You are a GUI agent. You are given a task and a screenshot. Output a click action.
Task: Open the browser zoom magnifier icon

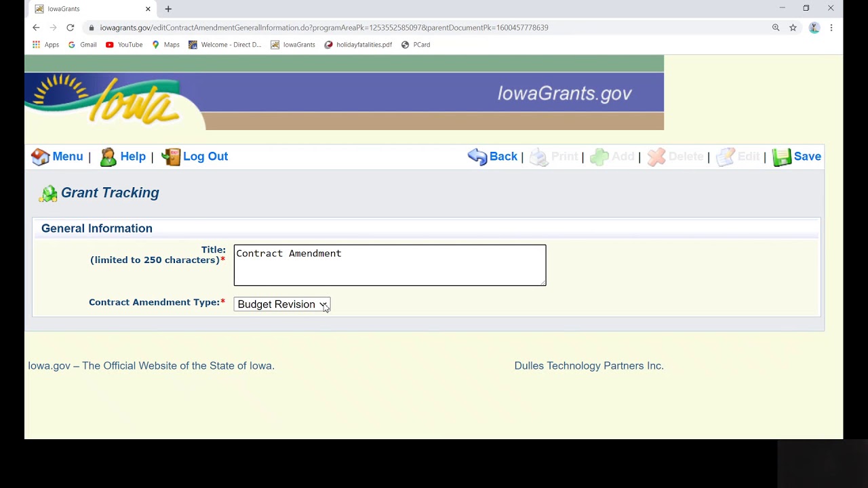click(776, 28)
